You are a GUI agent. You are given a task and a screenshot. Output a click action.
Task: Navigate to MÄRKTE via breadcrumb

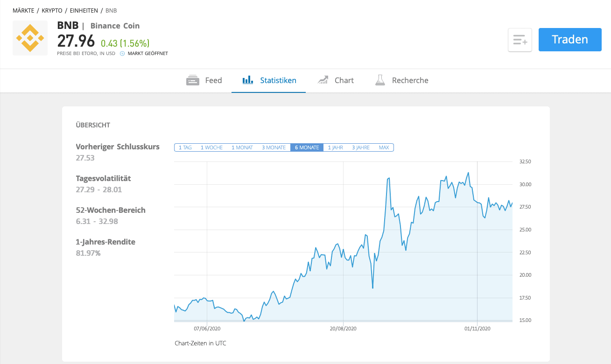click(23, 10)
